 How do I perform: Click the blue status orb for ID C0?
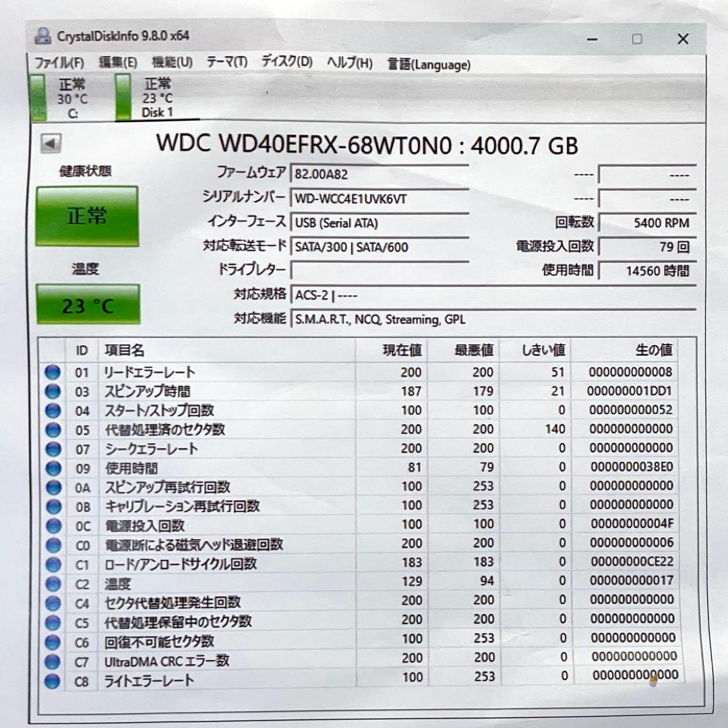coord(54,545)
